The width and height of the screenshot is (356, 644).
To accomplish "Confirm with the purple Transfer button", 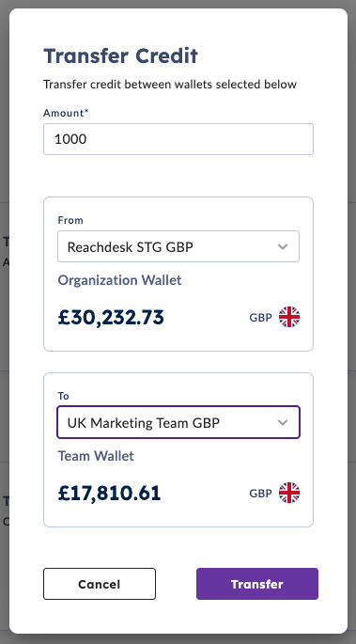I will click(257, 584).
